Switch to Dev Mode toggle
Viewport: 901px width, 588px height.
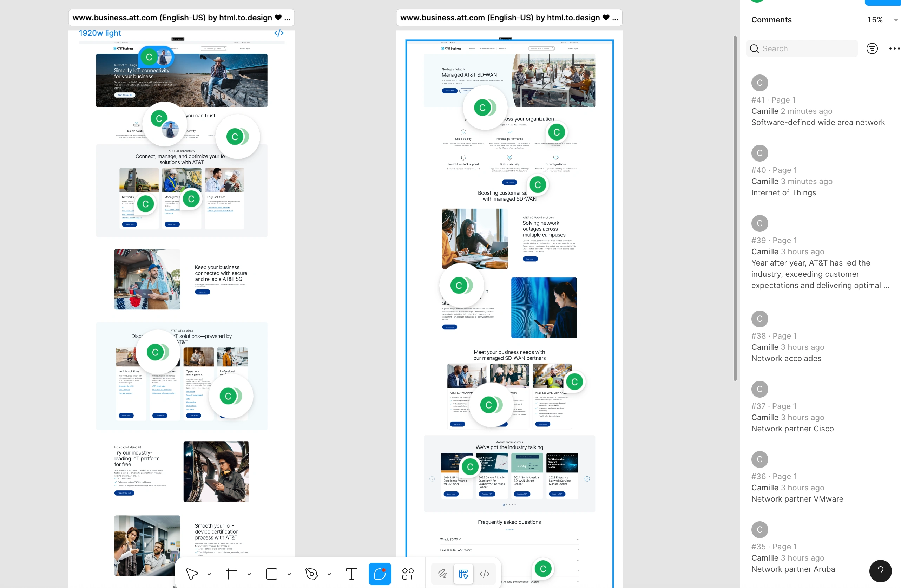[x=485, y=574]
